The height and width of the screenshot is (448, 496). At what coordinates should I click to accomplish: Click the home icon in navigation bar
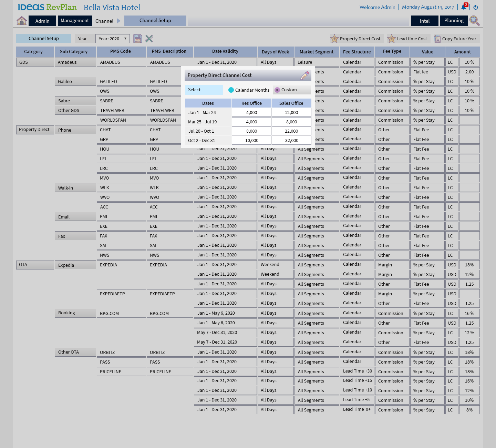pyautogui.click(x=22, y=21)
